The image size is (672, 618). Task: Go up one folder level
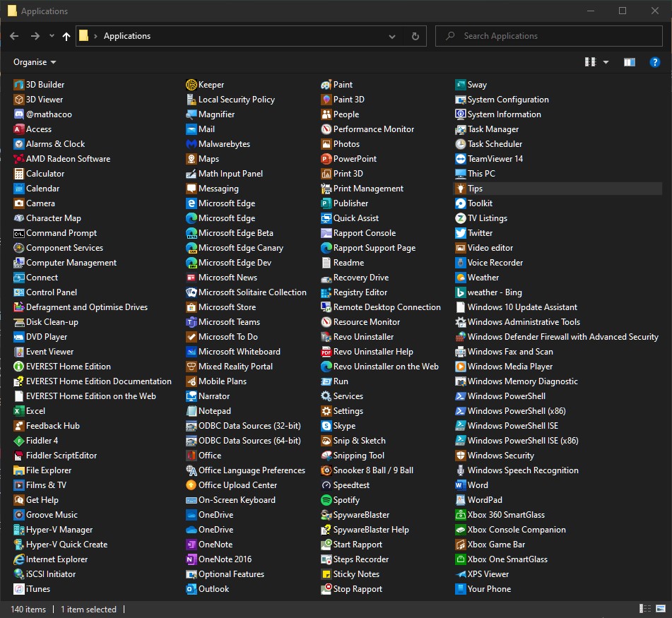coord(66,36)
